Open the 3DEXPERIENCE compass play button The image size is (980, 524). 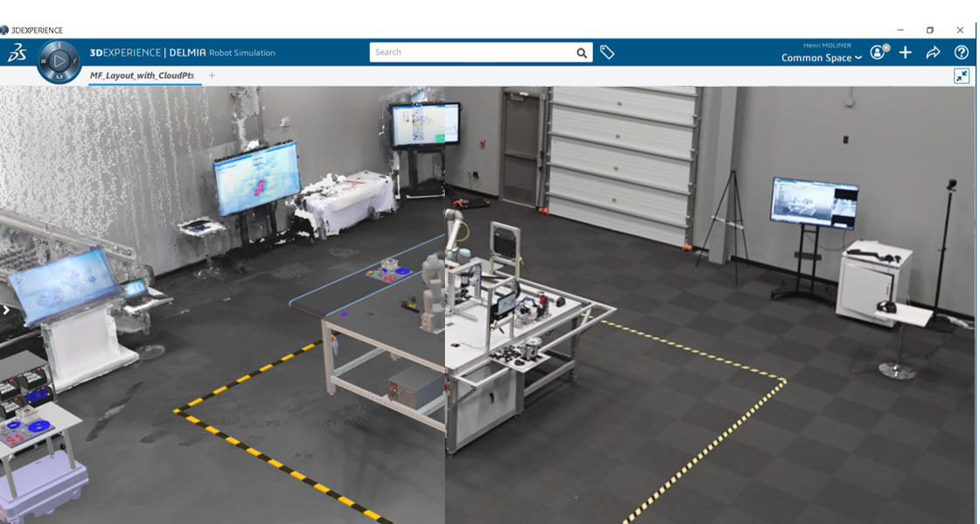[x=59, y=60]
